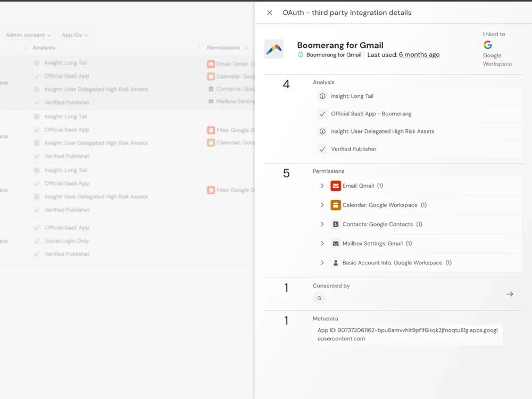Viewport: 532px width, 399px height.
Task: Click the Basic Account Info person icon
Action: point(336,263)
